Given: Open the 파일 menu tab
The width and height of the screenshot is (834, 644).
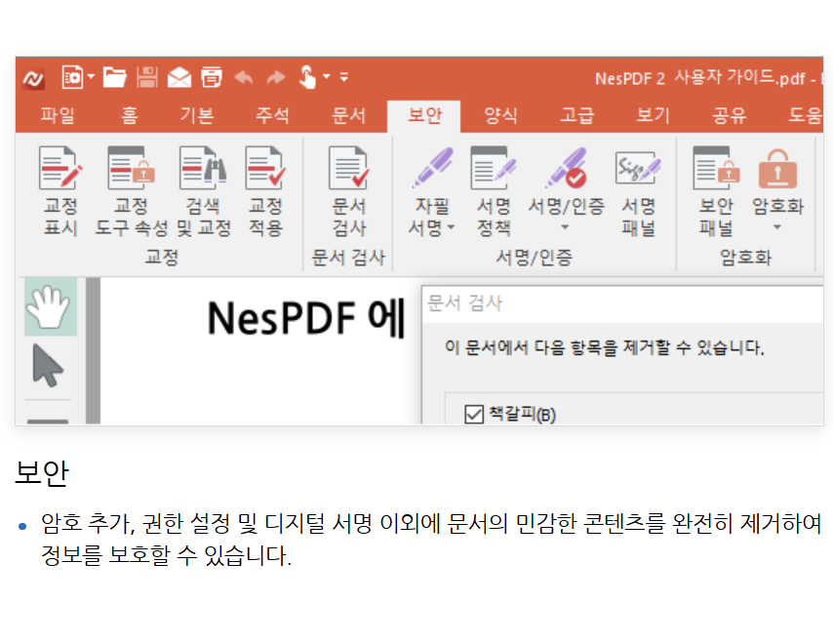Looking at the screenshot, I should [x=58, y=115].
